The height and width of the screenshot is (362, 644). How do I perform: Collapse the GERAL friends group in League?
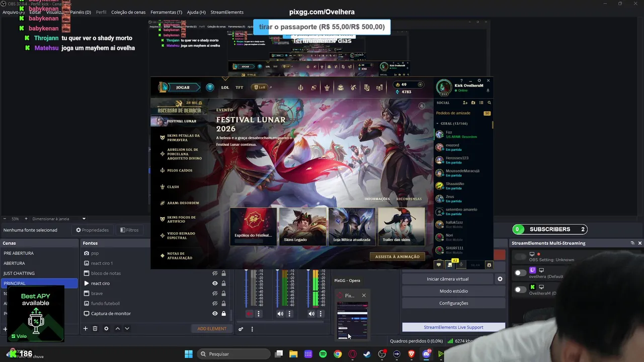(x=437, y=123)
